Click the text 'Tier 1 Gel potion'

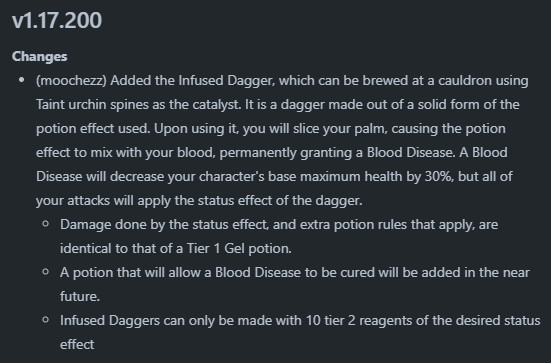(239, 248)
